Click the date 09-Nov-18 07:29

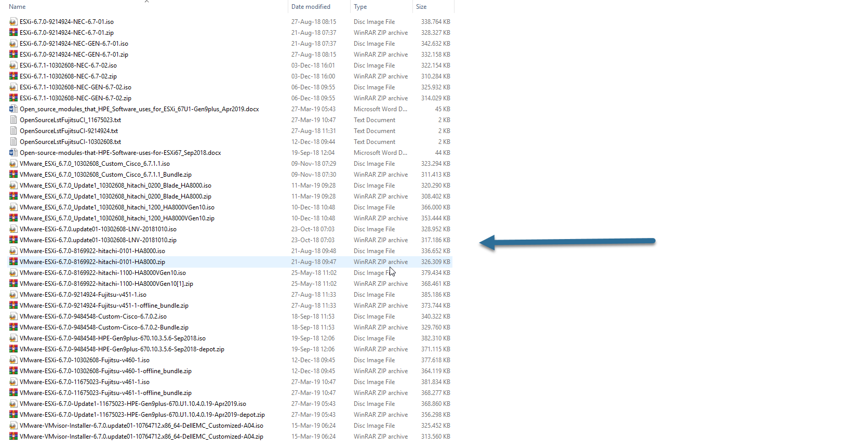point(314,164)
